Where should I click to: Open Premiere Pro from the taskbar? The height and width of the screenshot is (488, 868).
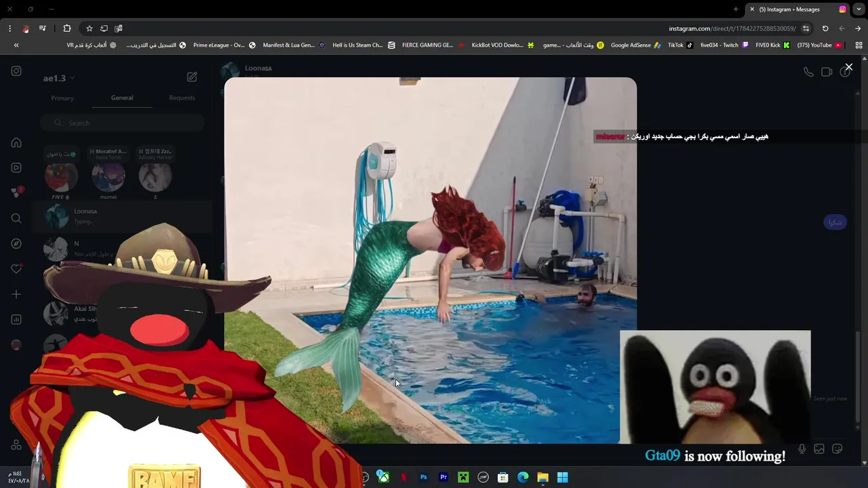pos(443,477)
